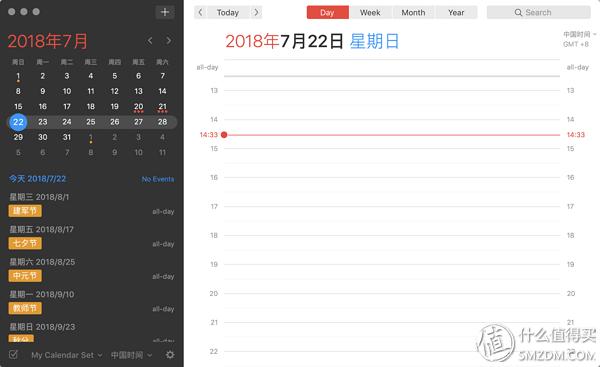
Task: Switch to Year view
Action: (456, 13)
